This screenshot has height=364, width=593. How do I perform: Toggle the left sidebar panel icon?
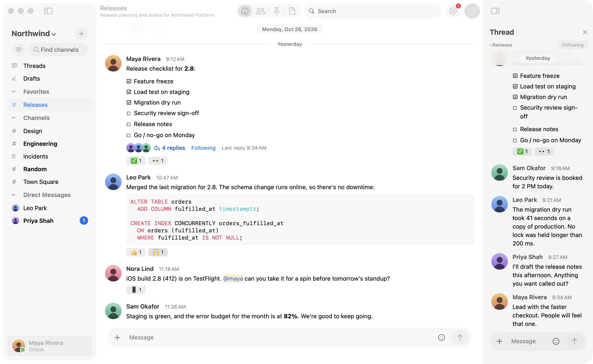(x=48, y=11)
